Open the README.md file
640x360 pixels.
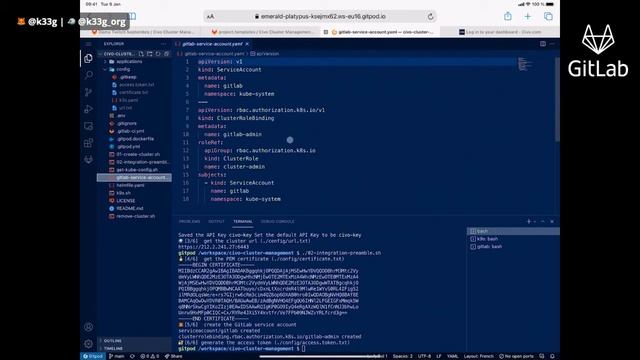coord(130,208)
